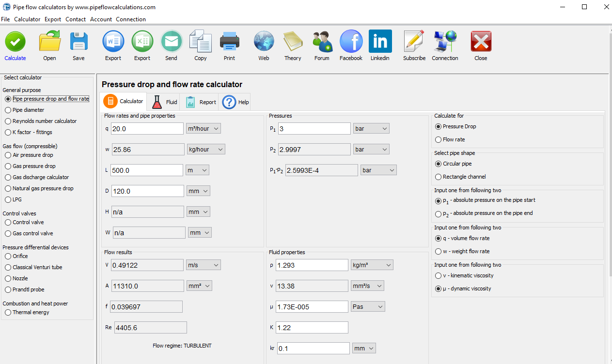
Task: Switch to the Fluid tab
Action: pyautogui.click(x=164, y=102)
